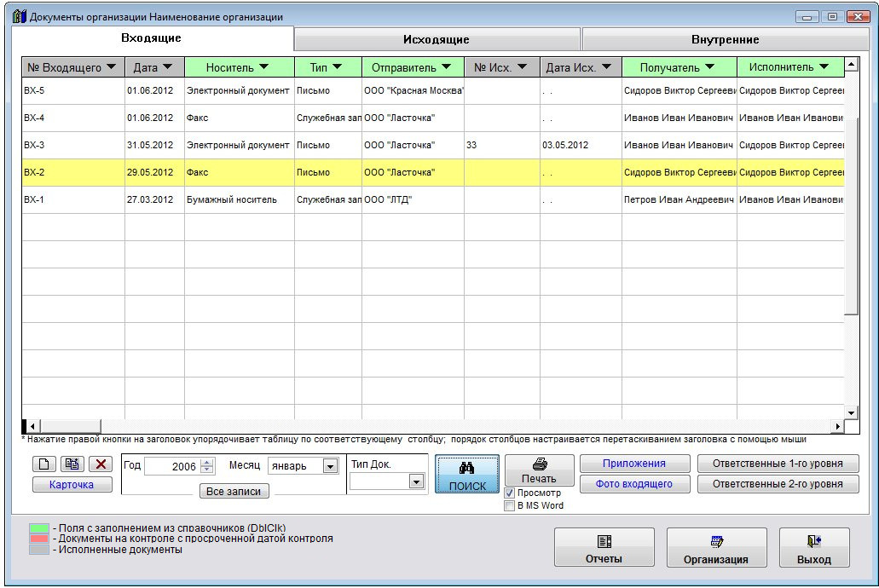879x588 pixels.
Task: Click the Отправитель column header arrow
Action: click(454, 67)
